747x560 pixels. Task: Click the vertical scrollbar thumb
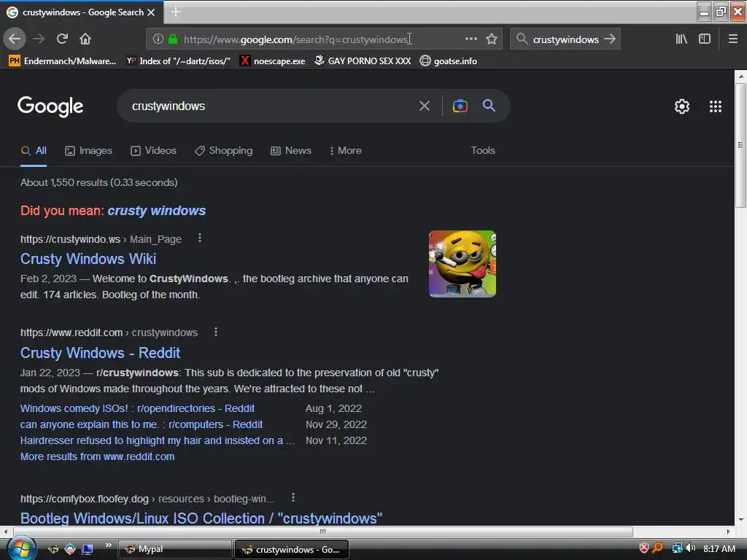coord(740,145)
